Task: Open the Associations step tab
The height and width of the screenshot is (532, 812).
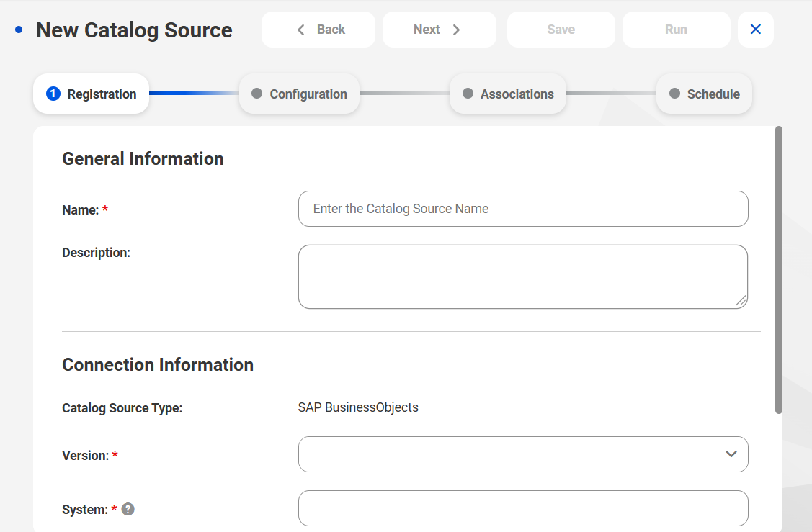Action: point(508,94)
